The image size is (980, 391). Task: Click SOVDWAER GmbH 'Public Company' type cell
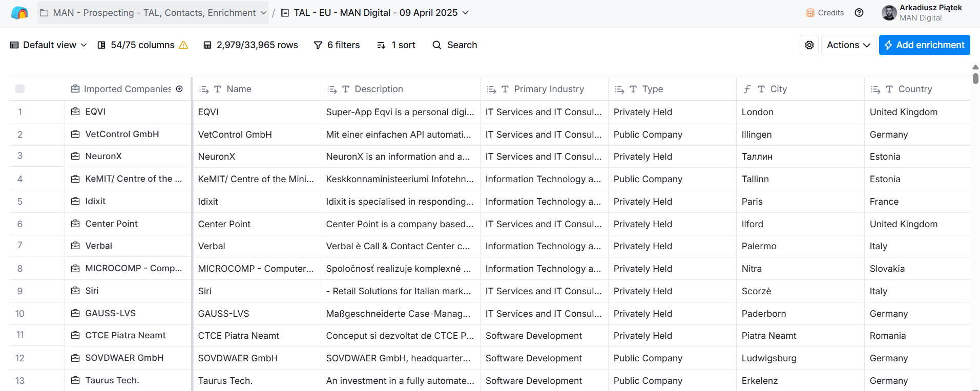[672, 358]
